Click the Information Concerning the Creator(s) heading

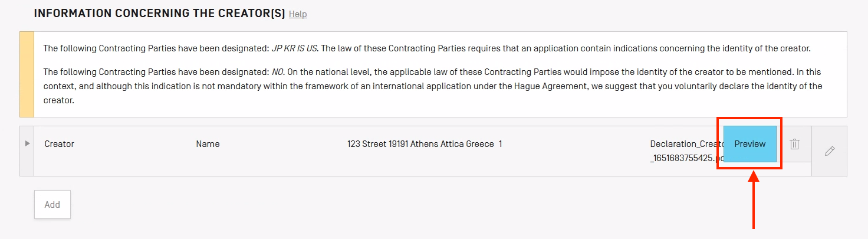point(159,13)
